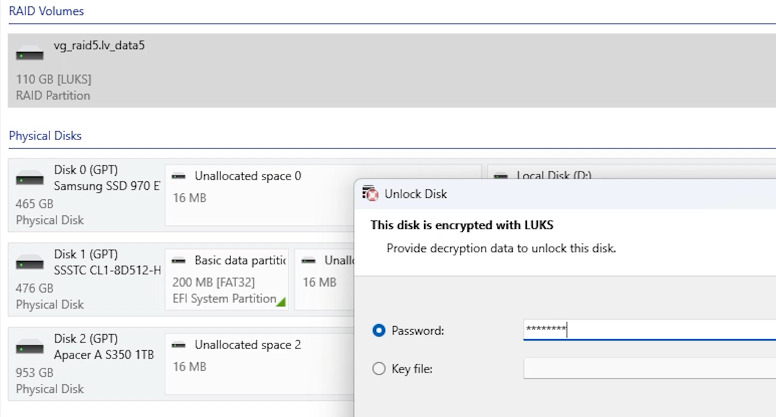This screenshot has height=417, width=776.
Task: Click the Local Disk (D:) partition icon
Action: point(501,176)
